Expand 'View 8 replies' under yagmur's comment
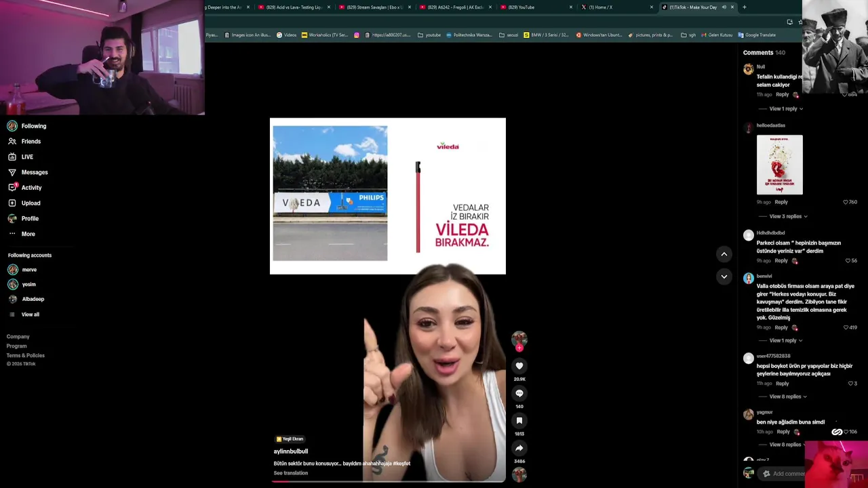Image resolution: width=868 pixels, height=488 pixels. 788,445
